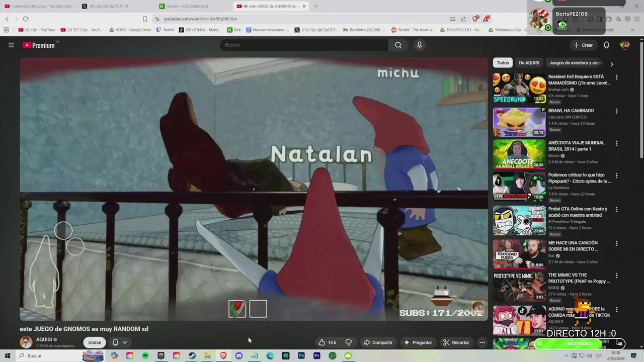644x362 pixels.
Task: Start voice search with microphone icon
Action: [419, 45]
